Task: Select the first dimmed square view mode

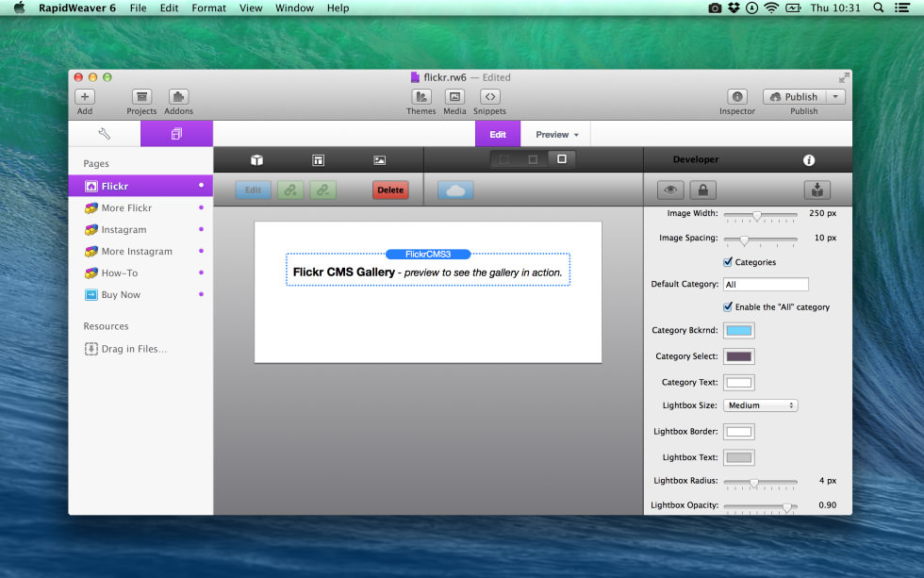Action: coord(503,159)
